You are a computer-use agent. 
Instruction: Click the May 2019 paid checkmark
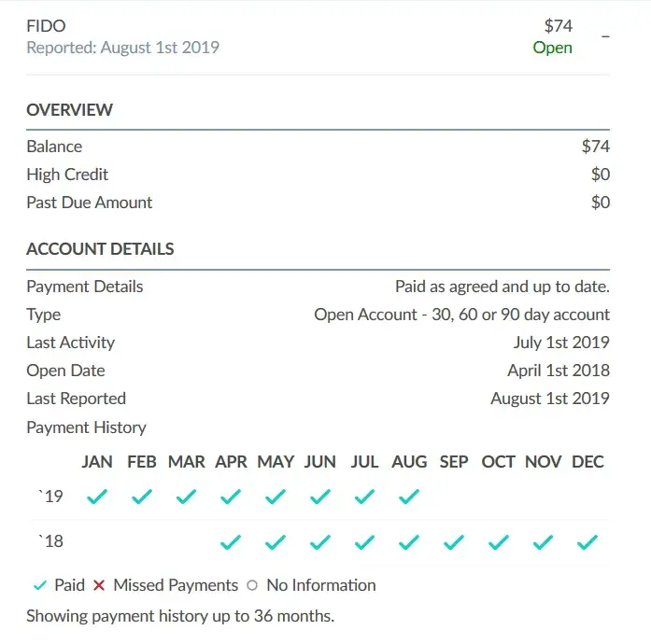(x=276, y=497)
